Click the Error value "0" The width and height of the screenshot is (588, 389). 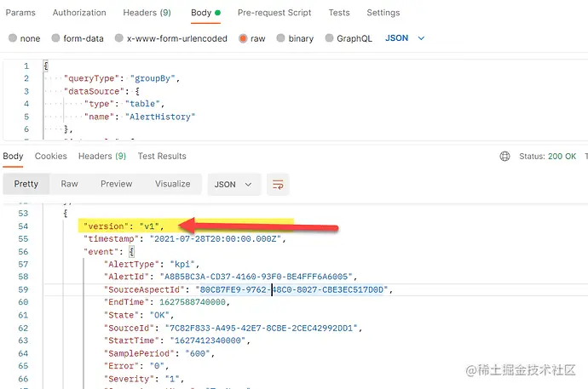[157, 366]
